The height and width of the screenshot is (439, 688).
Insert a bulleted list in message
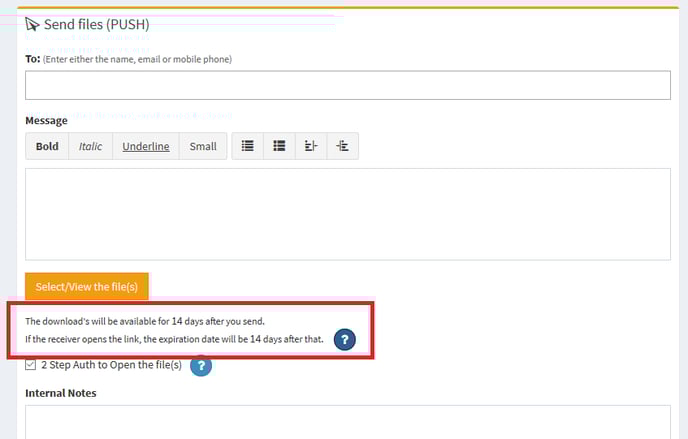[247, 146]
